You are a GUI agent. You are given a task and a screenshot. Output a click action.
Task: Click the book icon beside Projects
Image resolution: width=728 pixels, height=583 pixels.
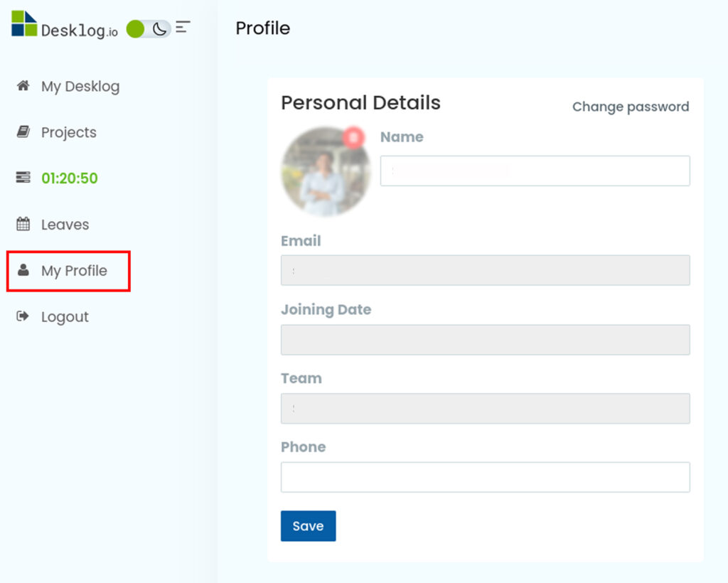pyautogui.click(x=23, y=132)
